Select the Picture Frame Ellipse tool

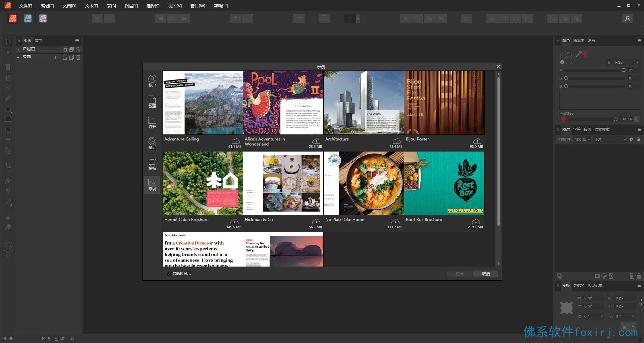[8, 130]
